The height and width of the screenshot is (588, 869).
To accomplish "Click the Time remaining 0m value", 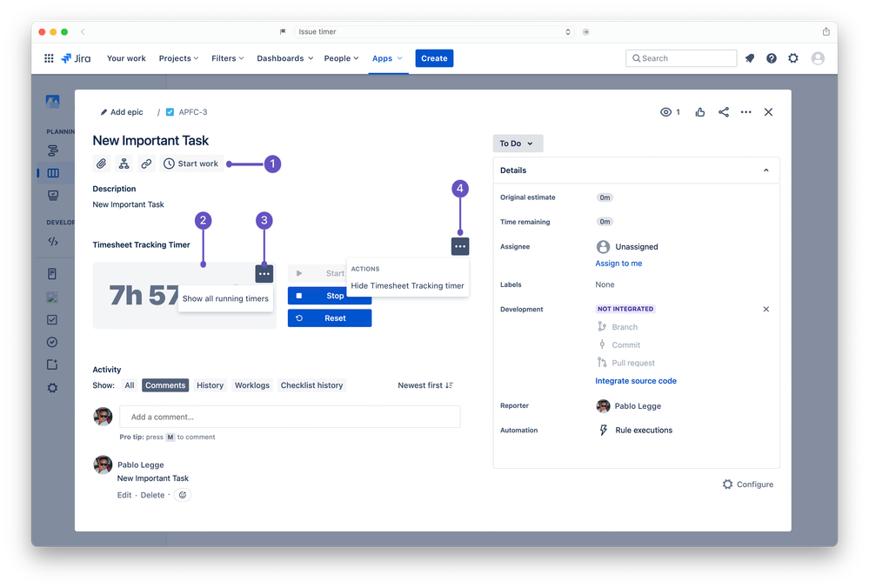I will pos(605,222).
